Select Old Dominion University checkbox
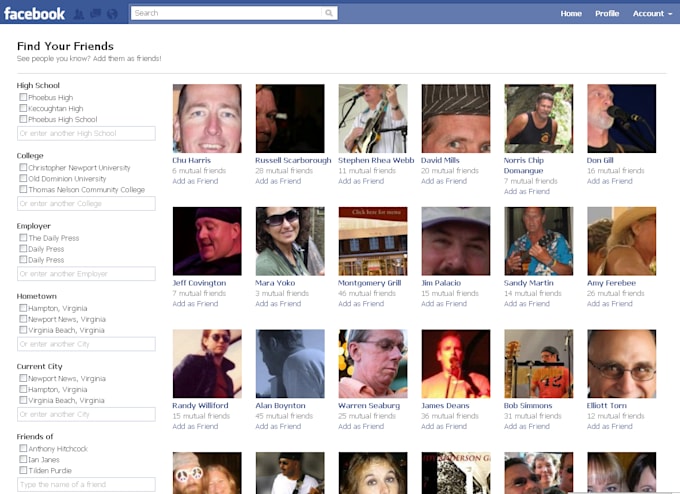This screenshot has width=680, height=494. pyautogui.click(x=23, y=178)
